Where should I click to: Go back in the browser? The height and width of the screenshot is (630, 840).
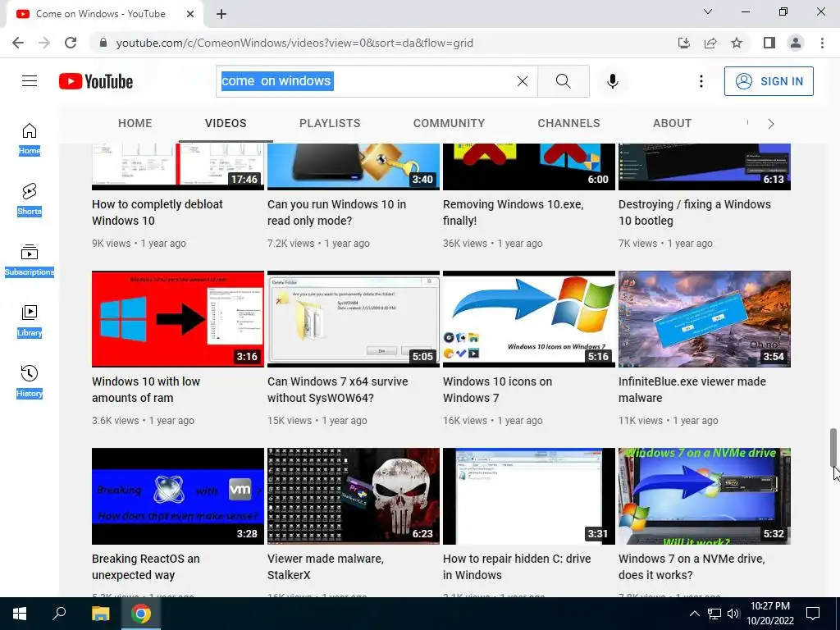[x=18, y=43]
